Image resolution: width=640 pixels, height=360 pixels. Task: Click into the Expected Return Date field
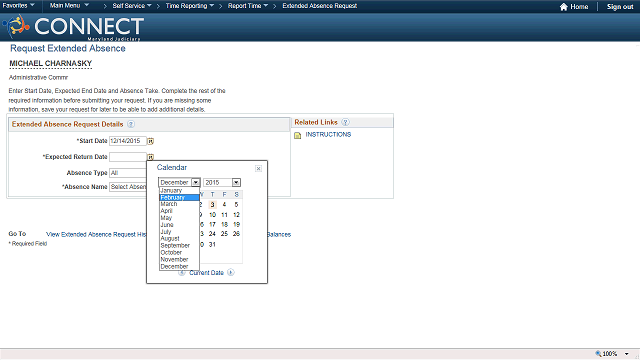click(x=128, y=157)
